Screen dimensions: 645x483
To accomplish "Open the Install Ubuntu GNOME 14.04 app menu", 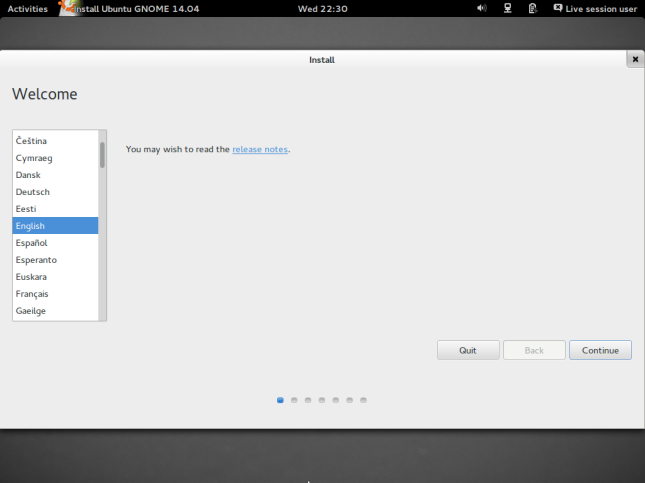I will pos(142,8).
